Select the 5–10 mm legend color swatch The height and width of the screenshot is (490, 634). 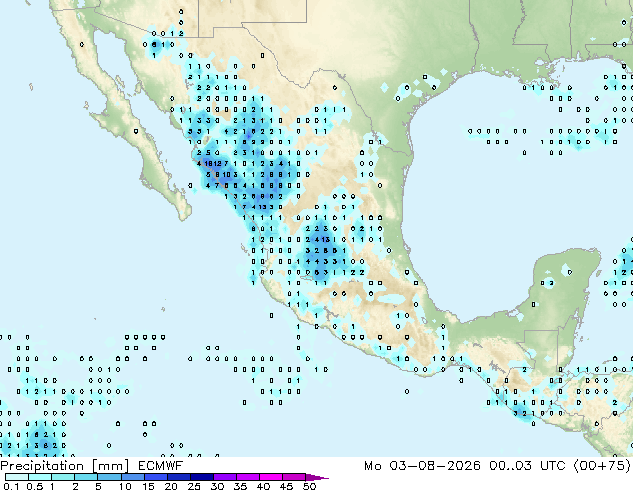point(110,477)
